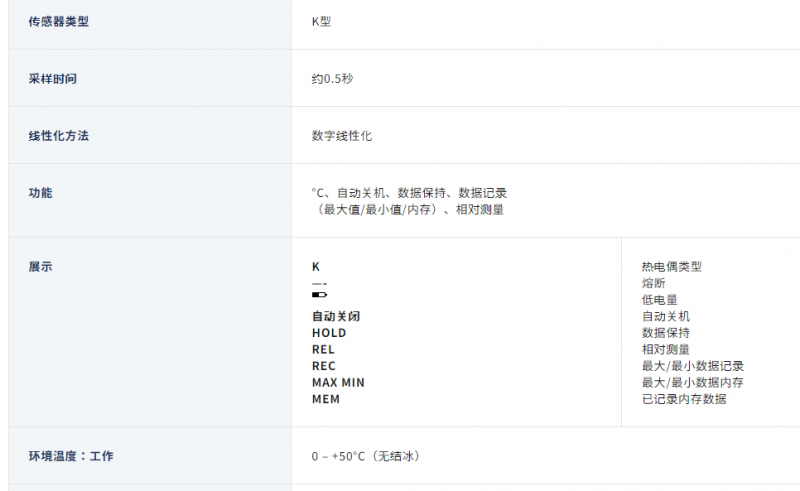This screenshot has width=800, height=491.
Task: Click the 传感器类型 row header
Action: pos(59,21)
